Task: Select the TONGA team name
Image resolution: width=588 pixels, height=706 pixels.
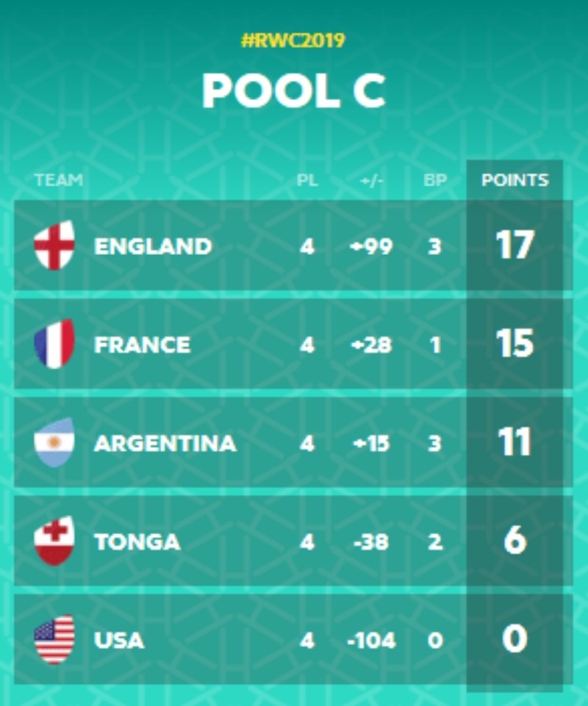Action: coord(137,542)
